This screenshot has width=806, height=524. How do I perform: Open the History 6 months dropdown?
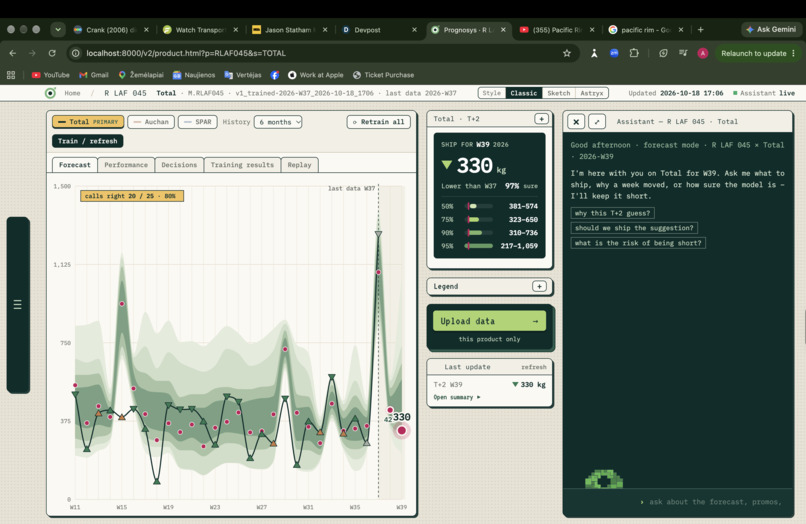[278, 122]
